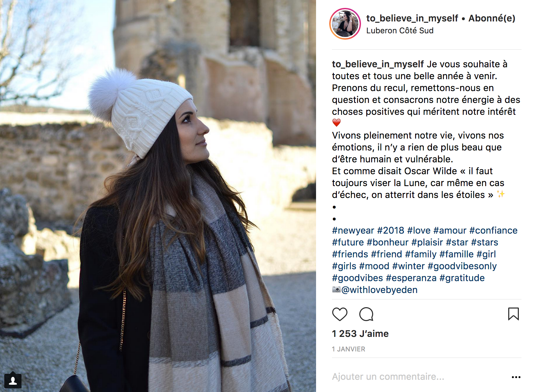Toggle the Abonné(e) following button
Screen dimensions: 535x392
tap(492, 18)
